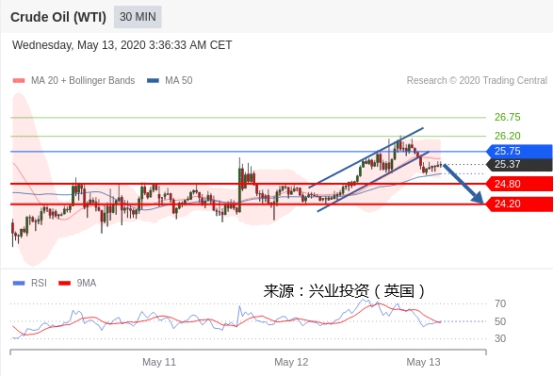Click the red 24.20 support price tag
Image resolution: width=554 pixels, height=377 pixels.
(519, 204)
